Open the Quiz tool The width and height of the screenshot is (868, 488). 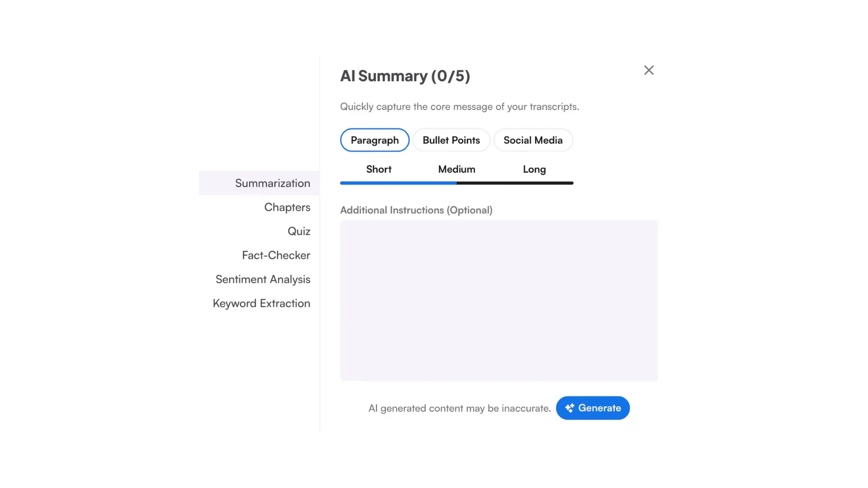point(299,231)
